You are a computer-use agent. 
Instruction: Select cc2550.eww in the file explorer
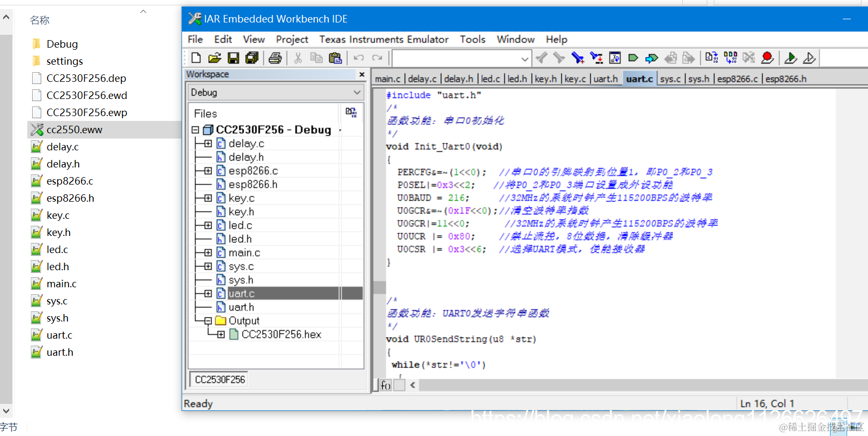coord(74,129)
